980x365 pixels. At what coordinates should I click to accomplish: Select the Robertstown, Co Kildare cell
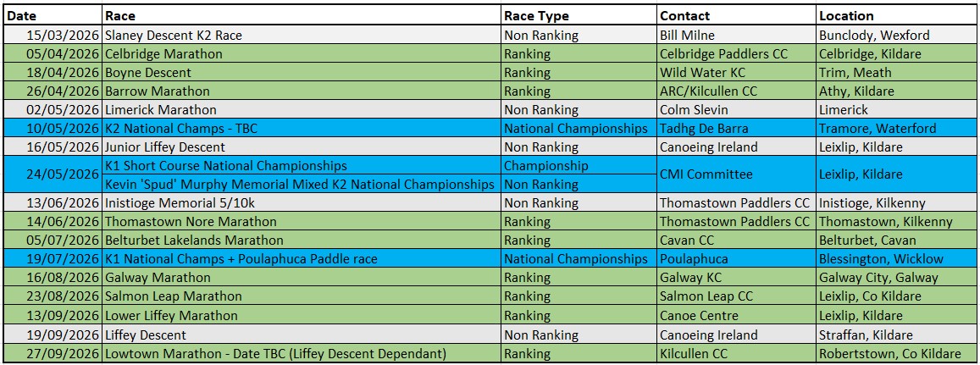[x=894, y=354]
